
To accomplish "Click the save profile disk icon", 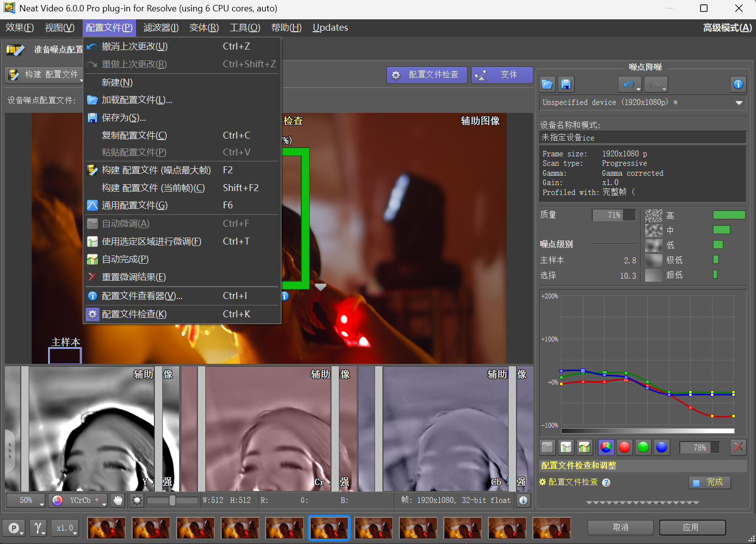I will pyautogui.click(x=566, y=84).
